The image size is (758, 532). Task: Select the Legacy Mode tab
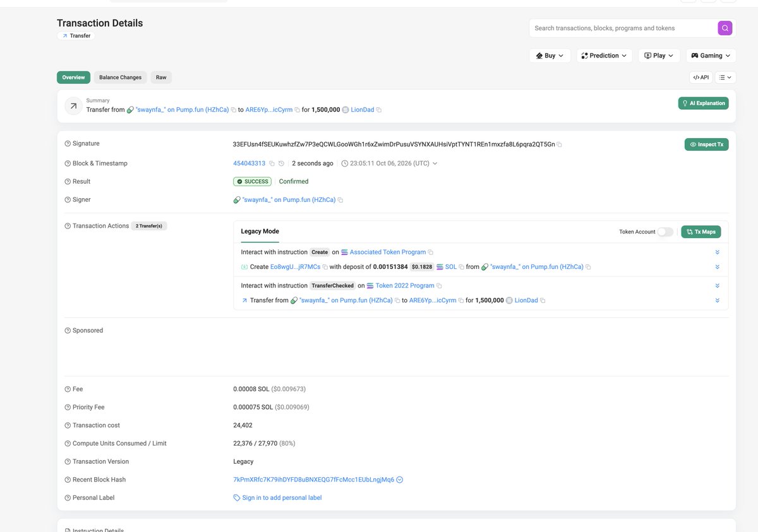click(x=260, y=232)
